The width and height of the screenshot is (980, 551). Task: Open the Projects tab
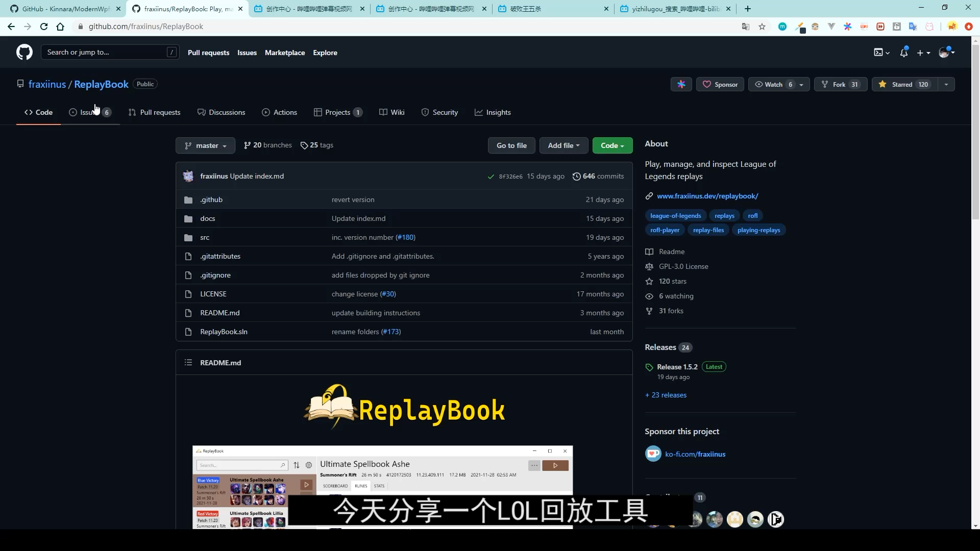pyautogui.click(x=338, y=112)
